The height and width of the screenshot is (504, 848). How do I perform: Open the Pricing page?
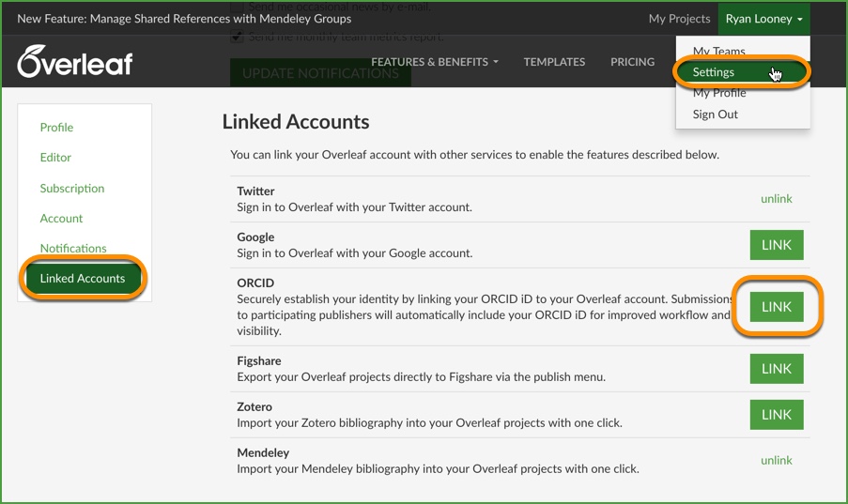(x=632, y=62)
